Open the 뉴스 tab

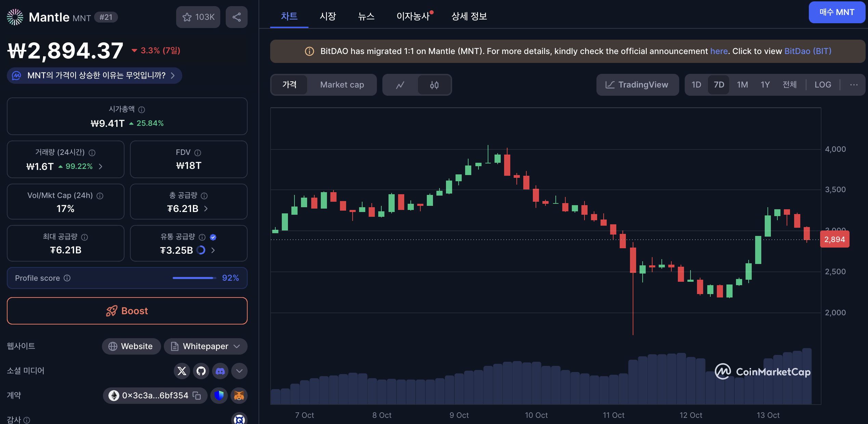click(366, 16)
